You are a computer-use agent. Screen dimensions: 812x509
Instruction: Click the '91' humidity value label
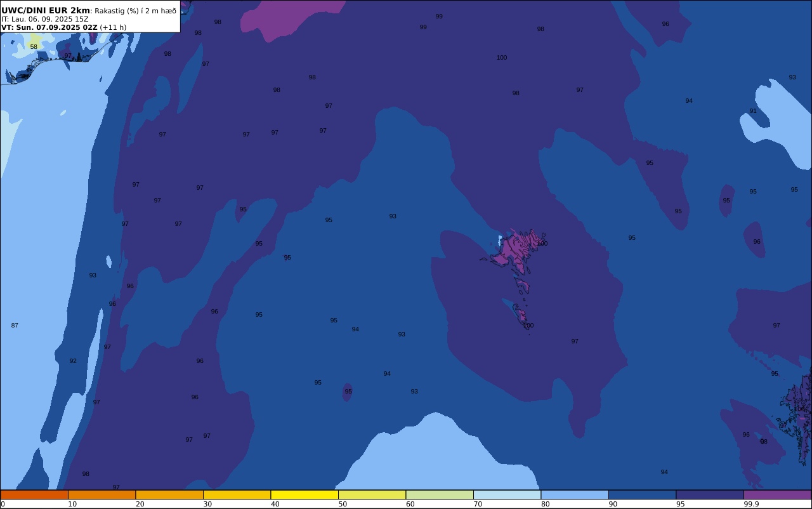753,111
